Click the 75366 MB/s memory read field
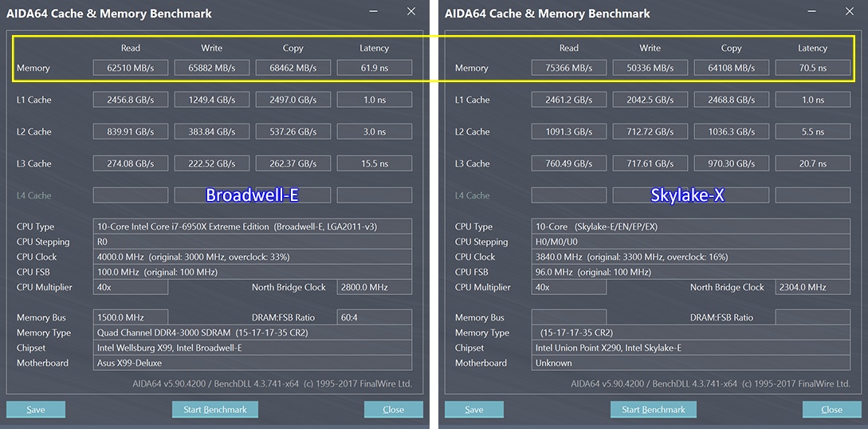Screen dimensions: 868x429 click(569, 68)
